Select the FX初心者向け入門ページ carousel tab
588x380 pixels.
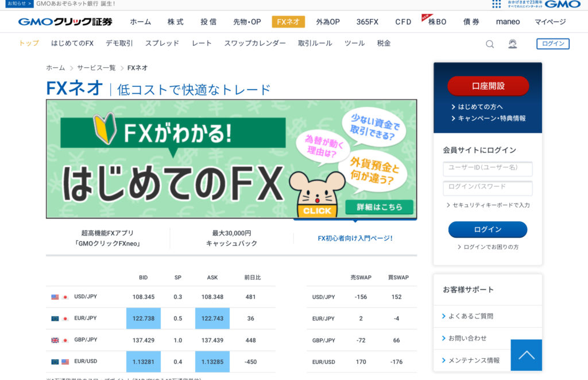click(x=355, y=238)
